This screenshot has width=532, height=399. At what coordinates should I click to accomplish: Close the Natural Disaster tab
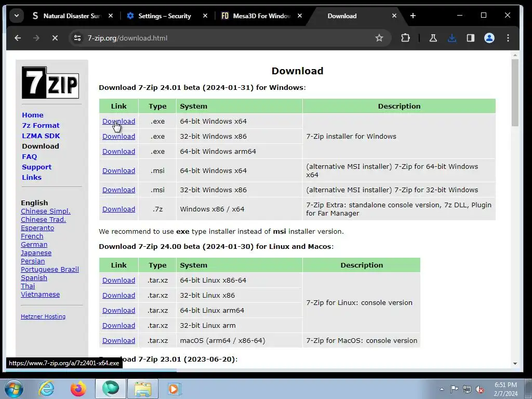point(111,16)
